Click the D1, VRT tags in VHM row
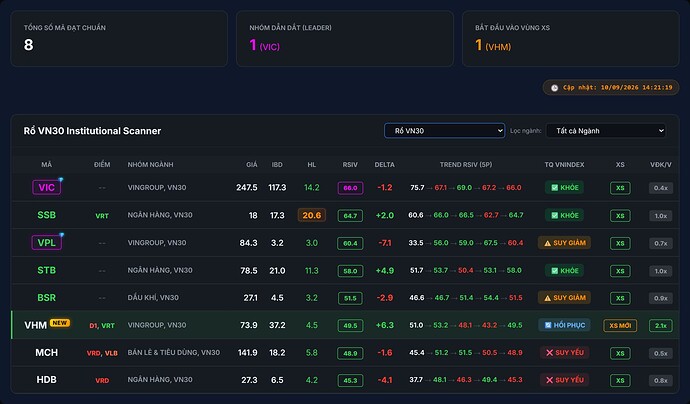 point(102,326)
